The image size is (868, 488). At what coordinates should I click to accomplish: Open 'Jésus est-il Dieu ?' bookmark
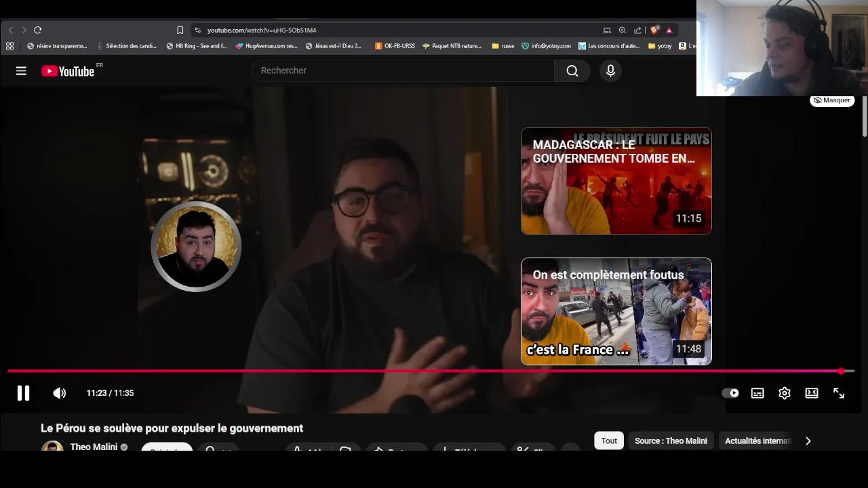pos(334,46)
